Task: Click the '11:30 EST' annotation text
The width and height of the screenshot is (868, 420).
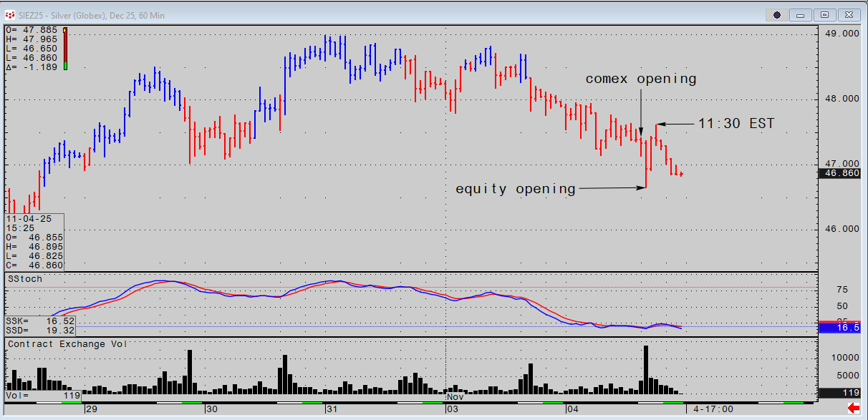Action: (x=736, y=124)
